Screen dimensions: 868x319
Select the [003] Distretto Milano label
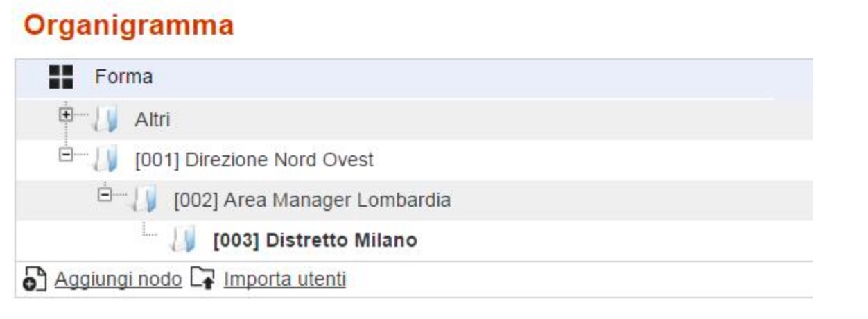coord(315,241)
